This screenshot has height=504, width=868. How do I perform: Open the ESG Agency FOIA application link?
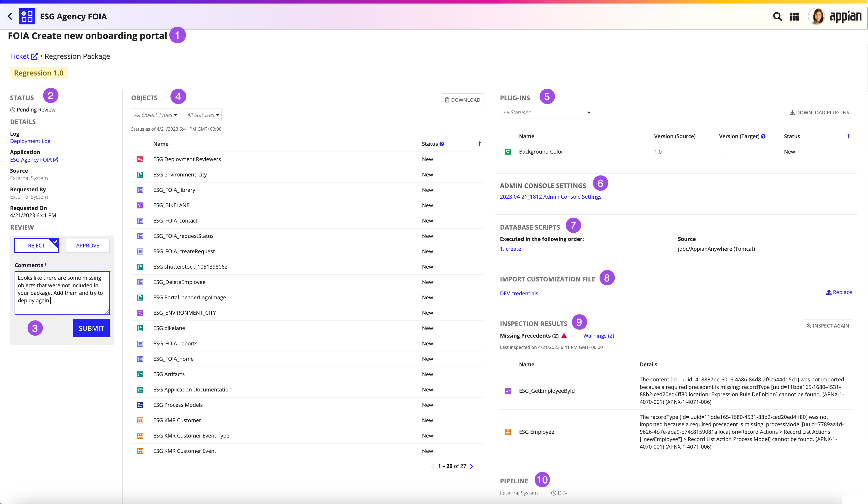click(x=34, y=160)
